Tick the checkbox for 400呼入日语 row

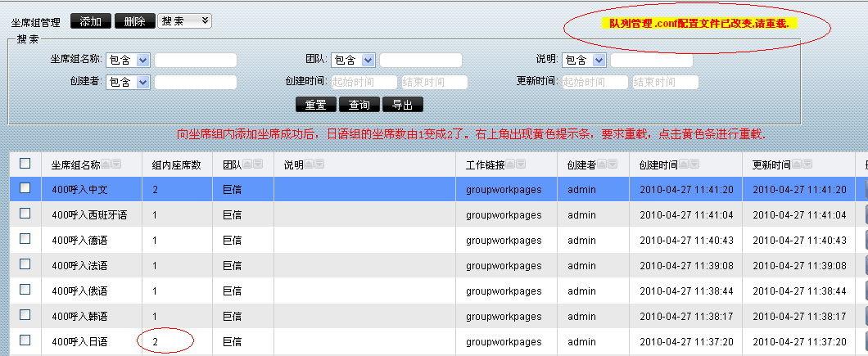(x=25, y=340)
